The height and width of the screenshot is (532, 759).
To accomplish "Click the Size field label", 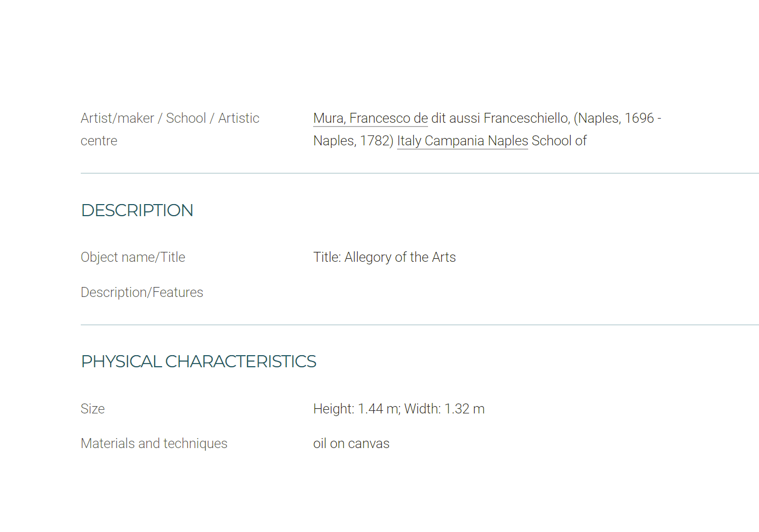I will tap(93, 409).
